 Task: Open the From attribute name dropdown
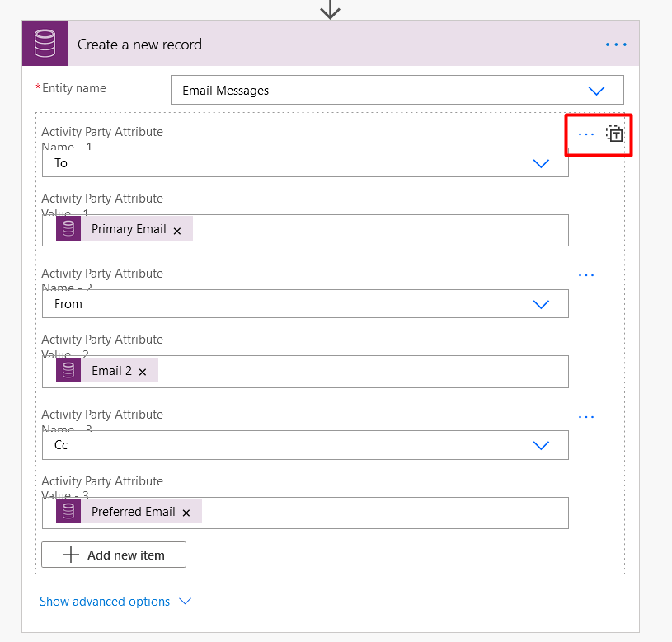541,304
